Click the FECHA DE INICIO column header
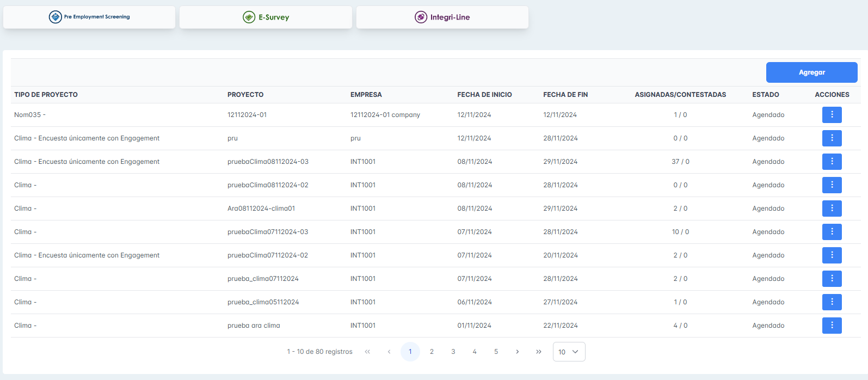This screenshot has height=380, width=868. pyautogui.click(x=484, y=95)
